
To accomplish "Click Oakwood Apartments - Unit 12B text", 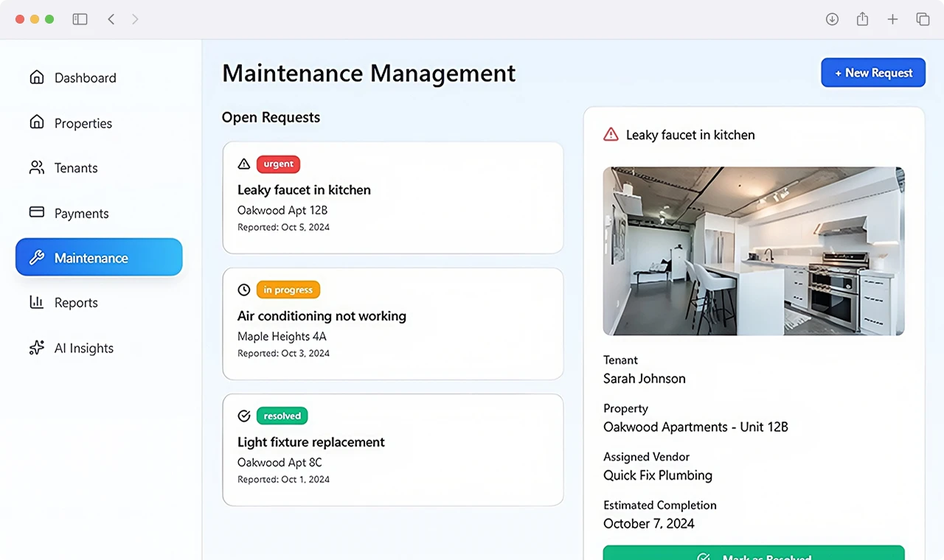I will tap(695, 427).
